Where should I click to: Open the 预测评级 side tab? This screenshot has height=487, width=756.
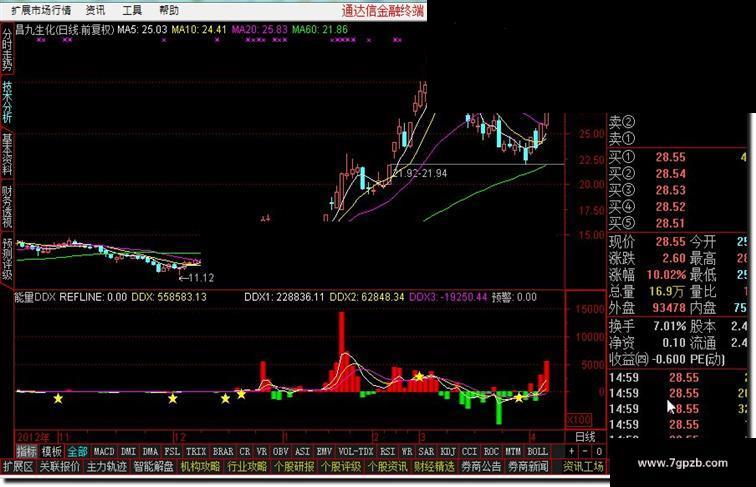pyautogui.click(x=7, y=258)
